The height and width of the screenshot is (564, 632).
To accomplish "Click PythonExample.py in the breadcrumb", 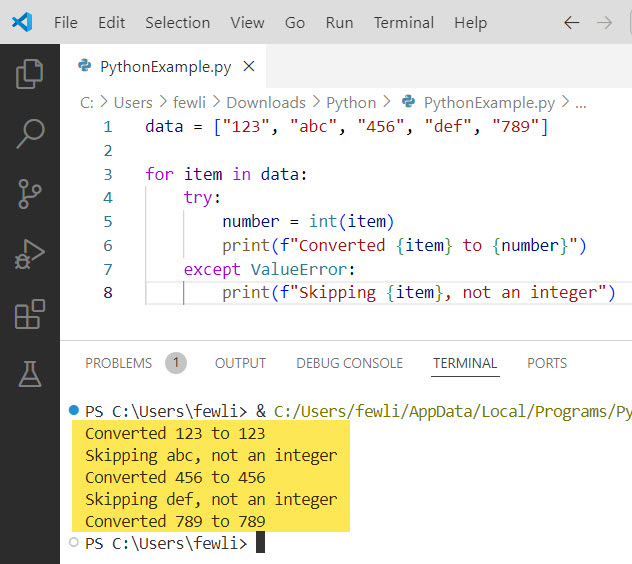I will [x=489, y=103].
